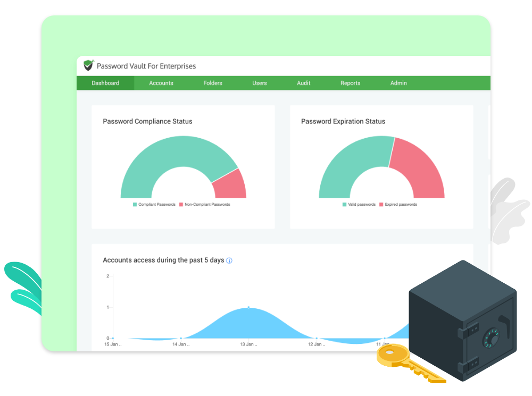This screenshot has width=532, height=396.
Task: Open the Folders tab
Action: click(x=212, y=83)
